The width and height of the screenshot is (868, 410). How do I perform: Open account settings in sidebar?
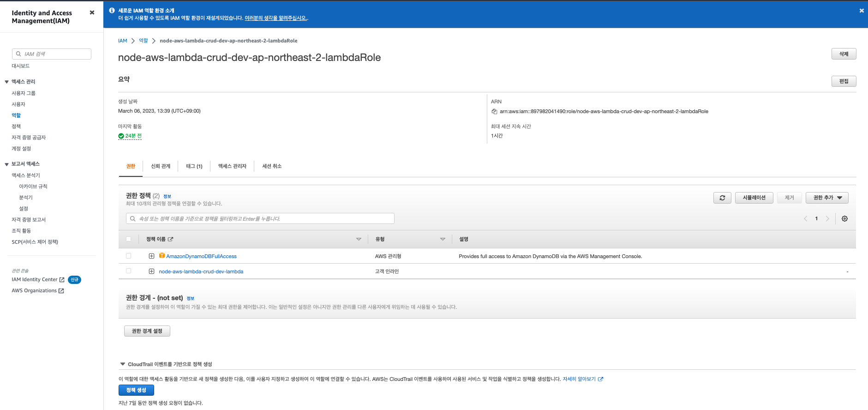[21, 149]
